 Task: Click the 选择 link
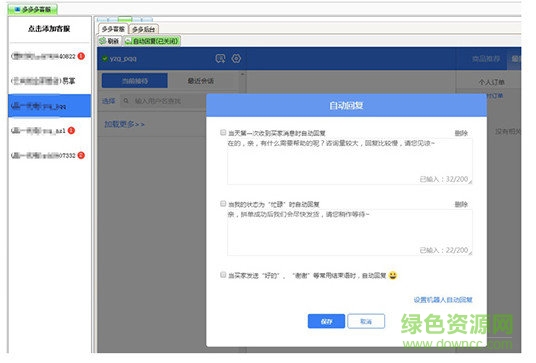tap(109, 102)
